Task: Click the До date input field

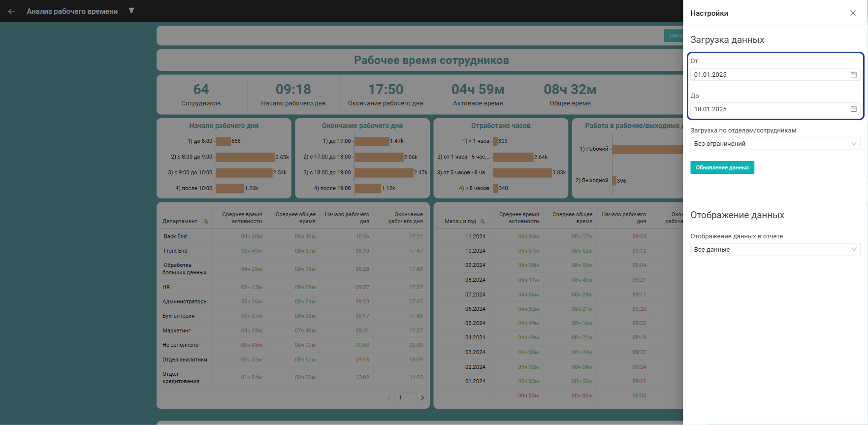Action: coord(768,109)
